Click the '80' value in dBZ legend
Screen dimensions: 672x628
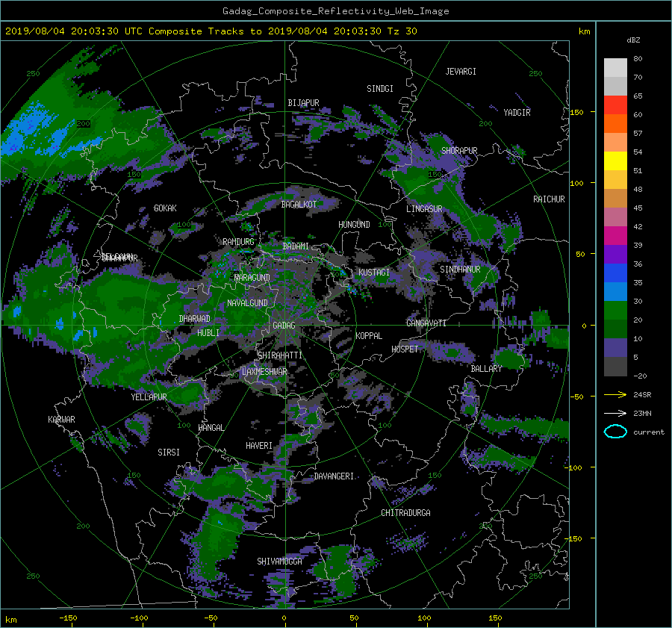tap(638, 59)
